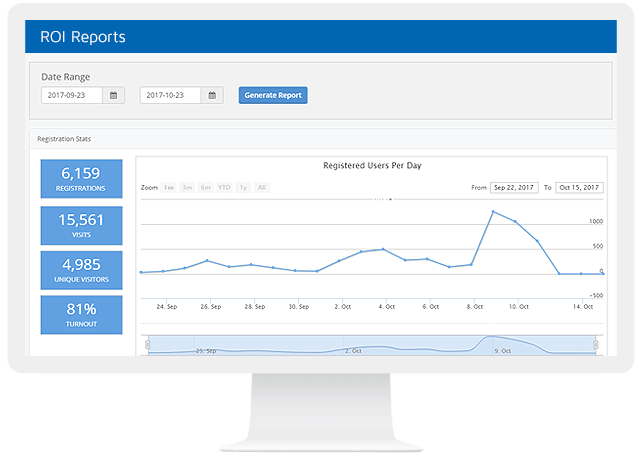644x458 pixels.
Task: Grab the left navigator range handle
Action: pyautogui.click(x=148, y=345)
